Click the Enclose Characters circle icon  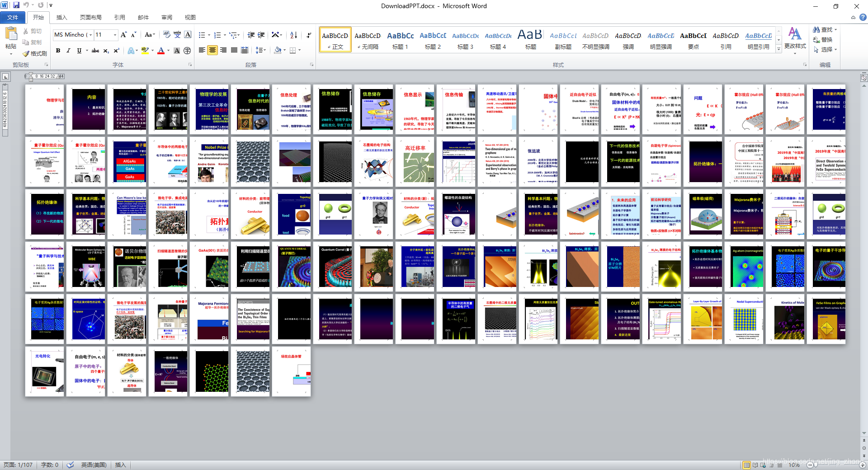click(187, 51)
